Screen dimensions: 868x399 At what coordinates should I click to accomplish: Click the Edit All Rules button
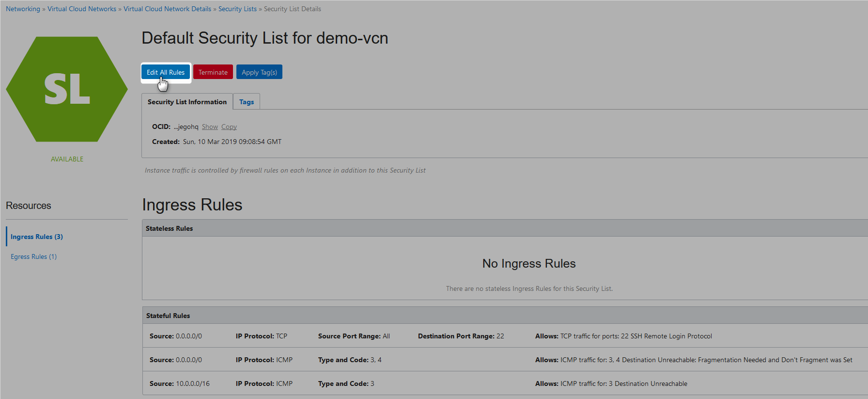point(166,72)
